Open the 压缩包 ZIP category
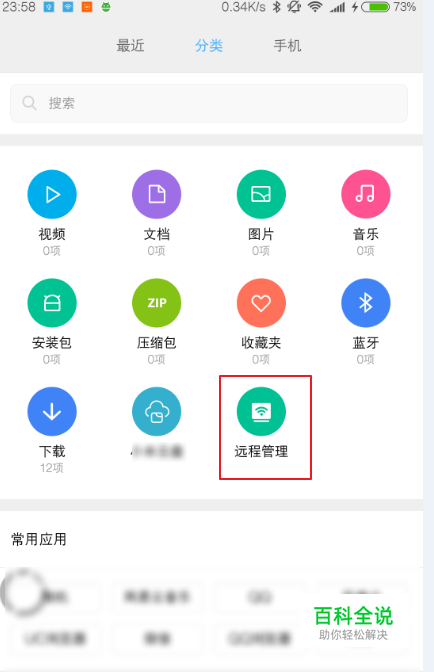 coord(156,303)
